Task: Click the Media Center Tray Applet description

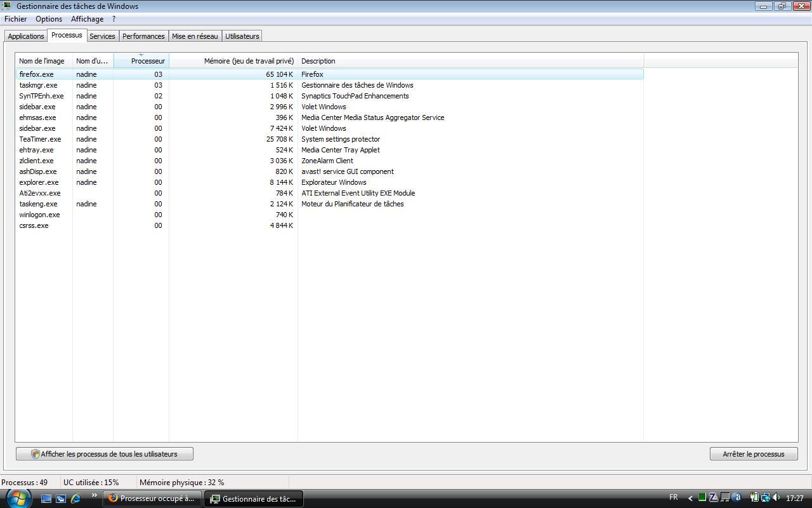Action: pos(341,150)
